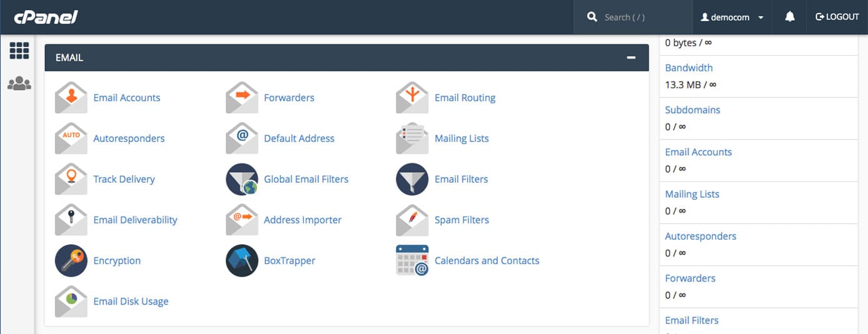Open the home grid icon in sidebar
Viewport: 868px width, 334px height.
(19, 51)
